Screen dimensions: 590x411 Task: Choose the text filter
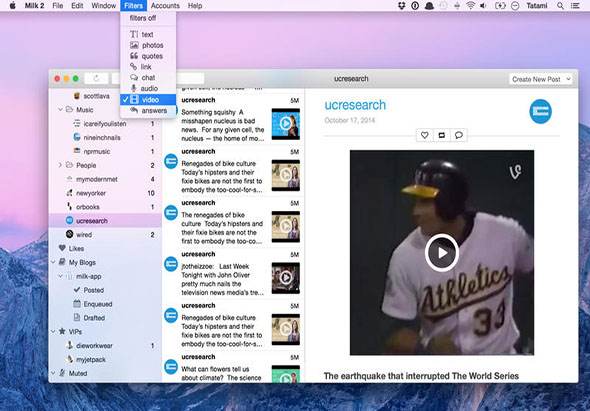coord(148,34)
